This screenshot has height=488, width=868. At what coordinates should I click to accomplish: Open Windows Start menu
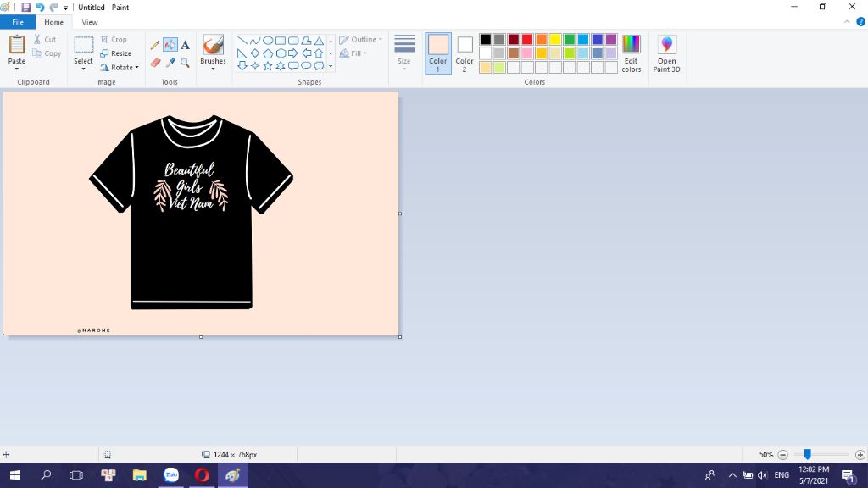click(15, 475)
